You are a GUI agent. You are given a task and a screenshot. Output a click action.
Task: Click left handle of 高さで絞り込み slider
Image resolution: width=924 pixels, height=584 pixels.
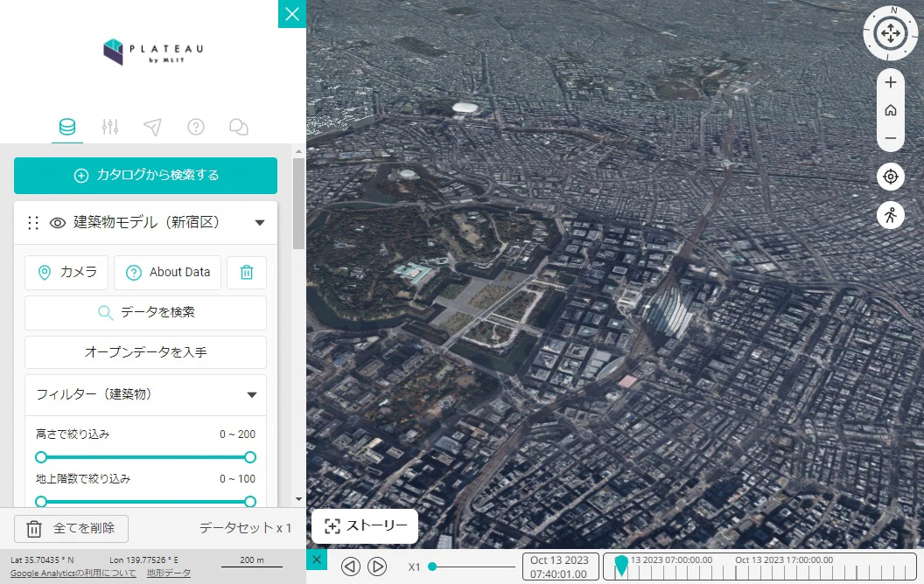[40, 457]
